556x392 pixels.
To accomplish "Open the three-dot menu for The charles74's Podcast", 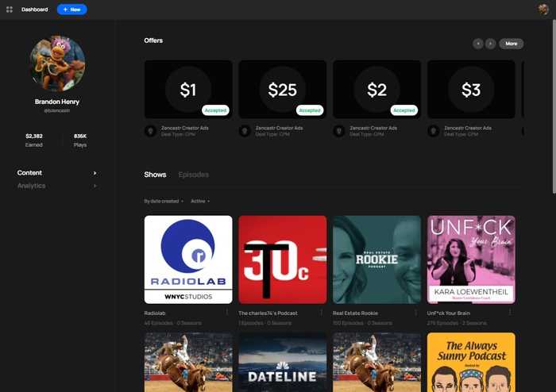I will (321, 313).
